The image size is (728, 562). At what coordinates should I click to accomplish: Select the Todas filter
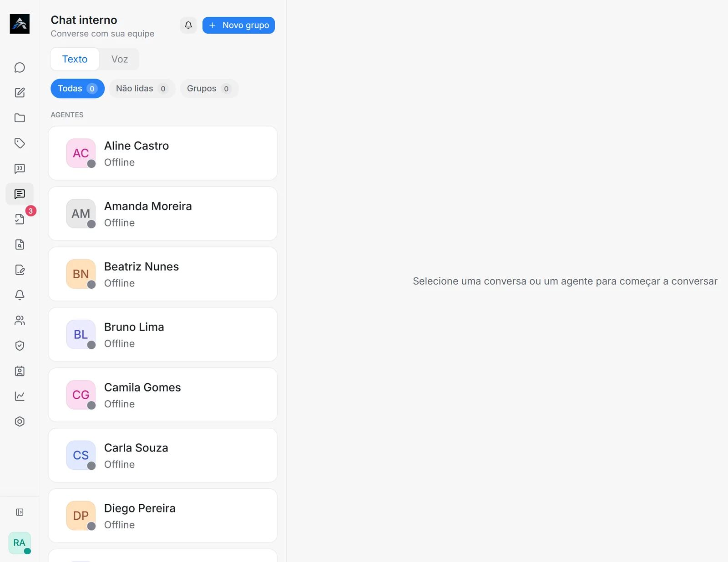(77, 89)
